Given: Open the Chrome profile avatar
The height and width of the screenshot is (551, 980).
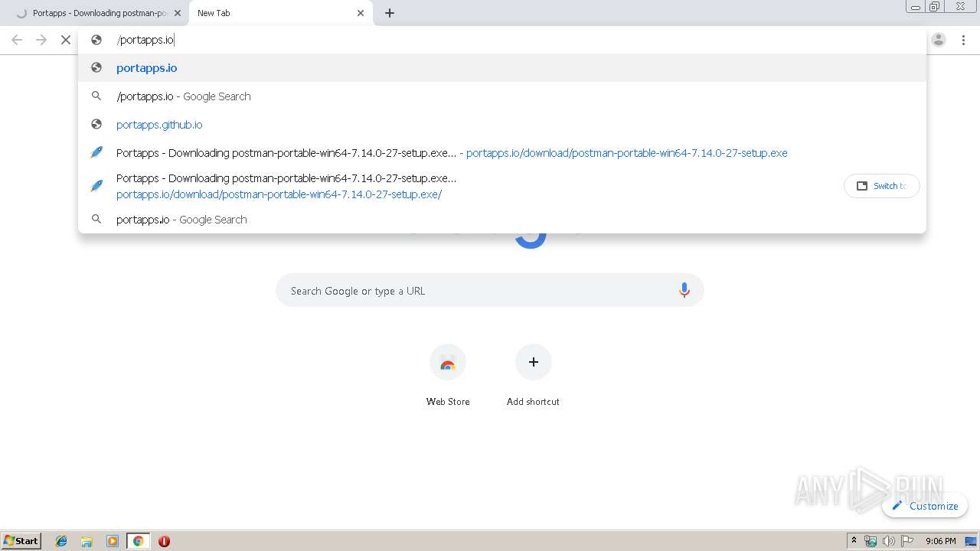Looking at the screenshot, I should click(939, 40).
